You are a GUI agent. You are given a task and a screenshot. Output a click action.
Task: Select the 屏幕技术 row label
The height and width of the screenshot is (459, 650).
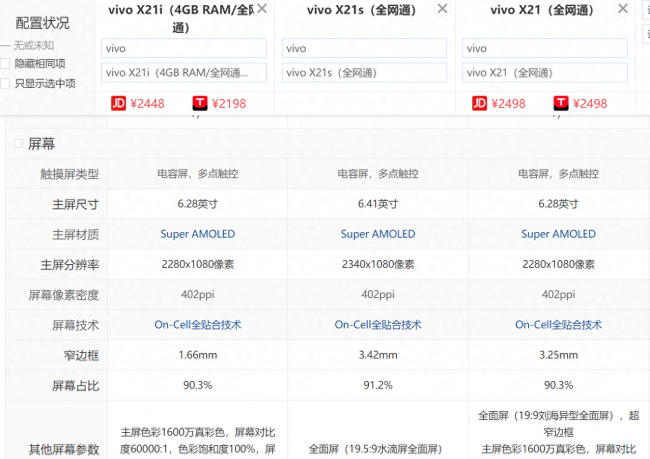pos(75,325)
